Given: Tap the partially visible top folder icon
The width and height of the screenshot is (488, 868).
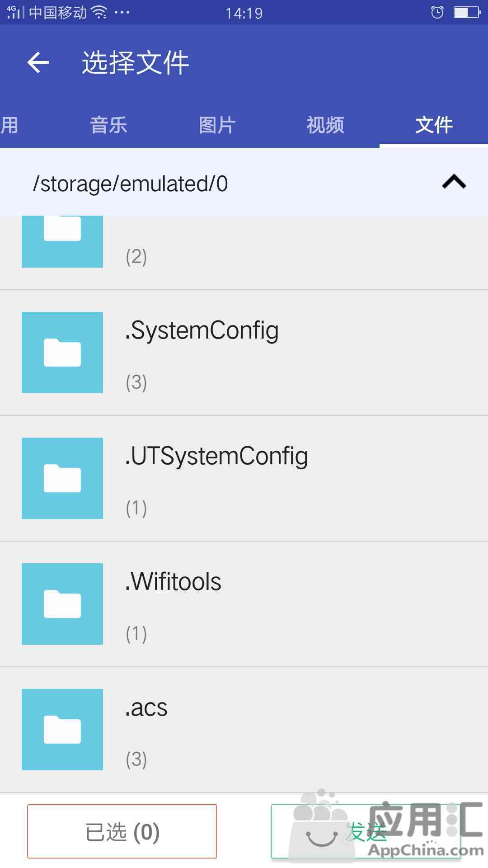Looking at the screenshot, I should [x=62, y=241].
